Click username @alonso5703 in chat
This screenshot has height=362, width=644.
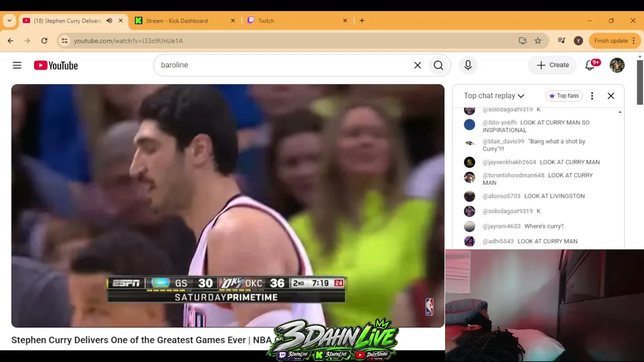(x=502, y=196)
